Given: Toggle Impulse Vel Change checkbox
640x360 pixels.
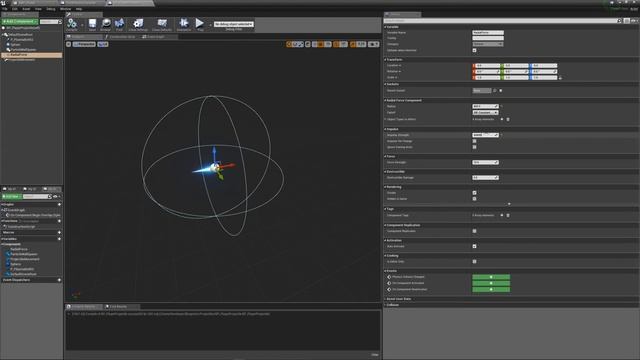Looking at the screenshot, I should [474, 141].
